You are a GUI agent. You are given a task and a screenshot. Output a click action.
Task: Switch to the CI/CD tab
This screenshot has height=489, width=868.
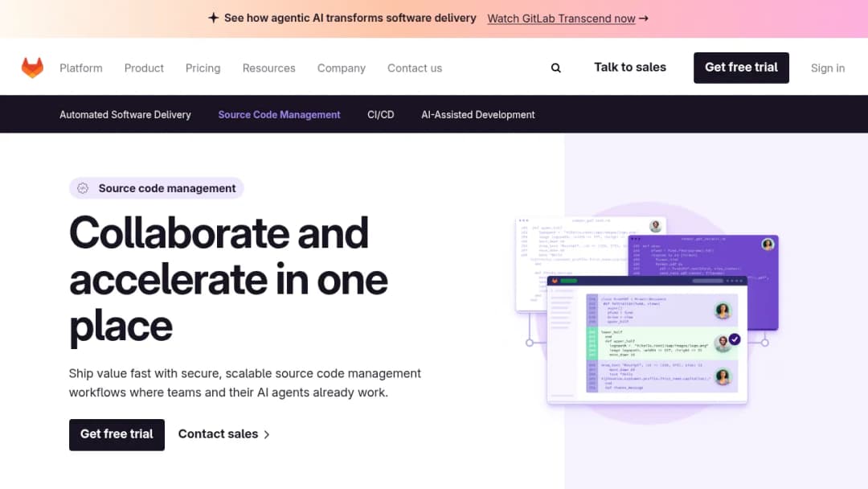point(381,115)
